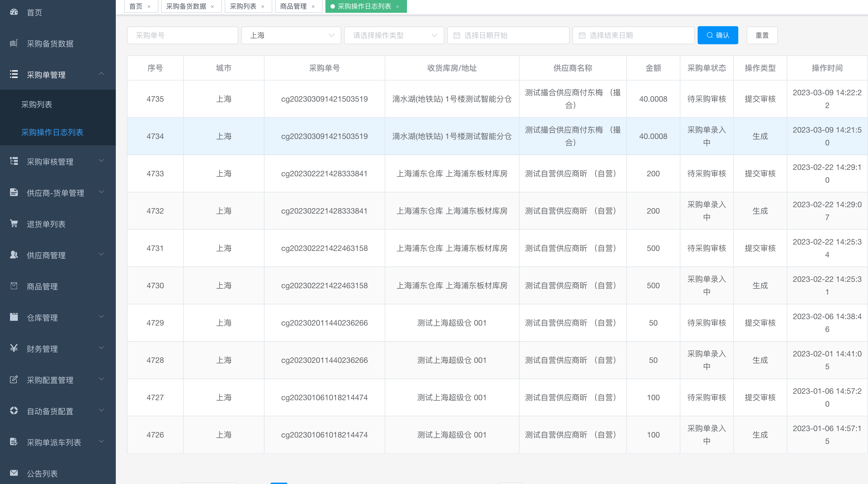Click the 采购单号 column header
This screenshot has height=484, width=868.
pyautogui.click(x=325, y=68)
